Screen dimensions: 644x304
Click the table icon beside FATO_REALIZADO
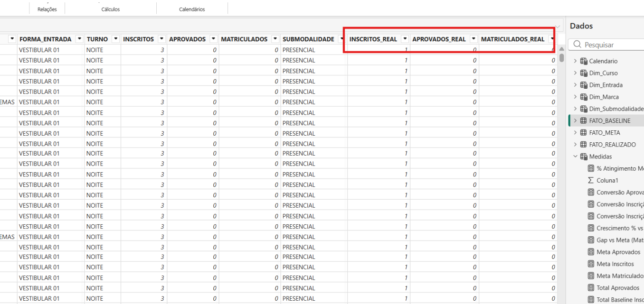point(584,145)
